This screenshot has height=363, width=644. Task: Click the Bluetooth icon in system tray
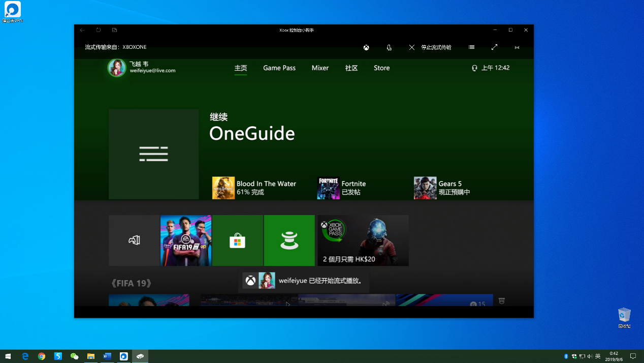coord(566,356)
